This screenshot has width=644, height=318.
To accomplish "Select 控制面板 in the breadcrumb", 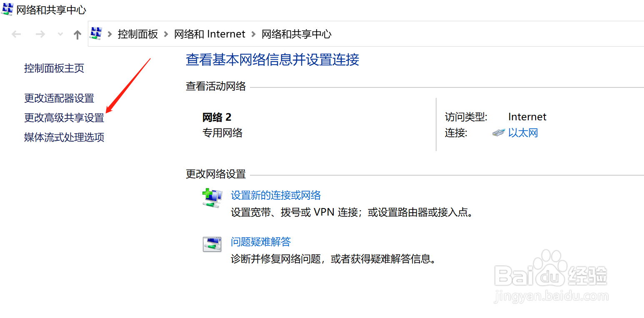I will 138,34.
